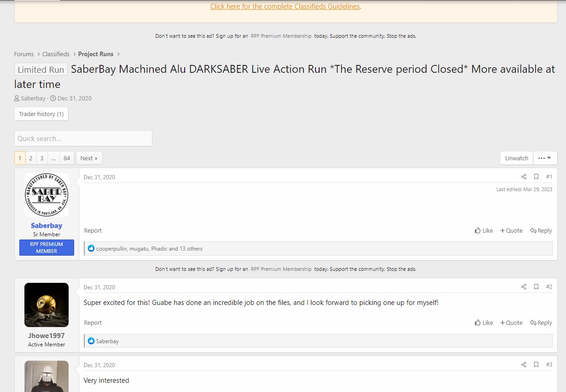
Task: Select current page 1
Action: coord(20,158)
